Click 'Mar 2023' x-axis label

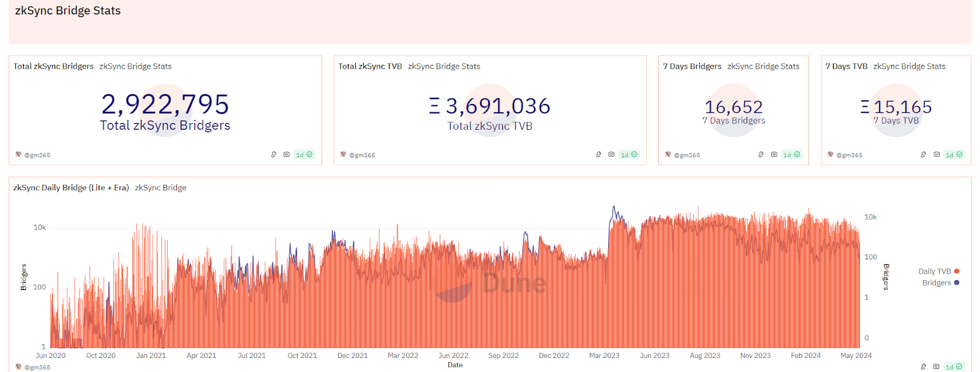point(604,355)
